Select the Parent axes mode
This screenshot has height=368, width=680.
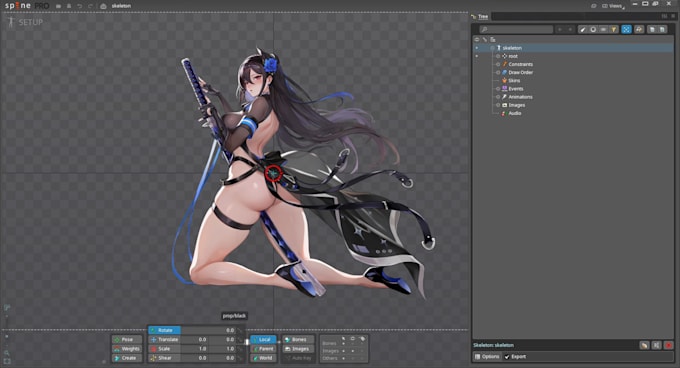263,348
